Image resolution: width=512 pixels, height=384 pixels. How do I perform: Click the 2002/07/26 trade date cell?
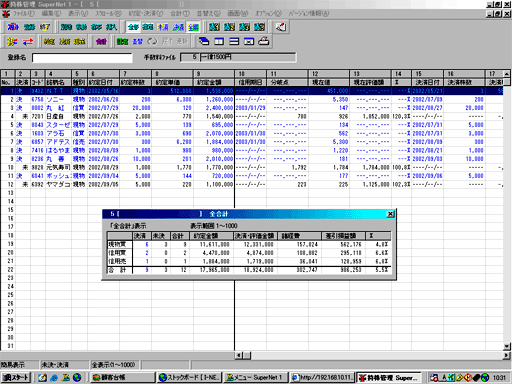pos(103,117)
